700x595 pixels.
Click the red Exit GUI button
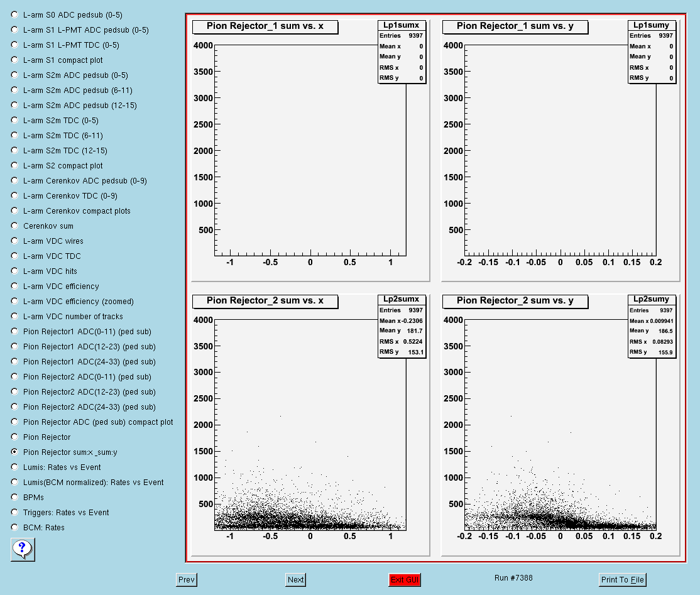click(405, 580)
